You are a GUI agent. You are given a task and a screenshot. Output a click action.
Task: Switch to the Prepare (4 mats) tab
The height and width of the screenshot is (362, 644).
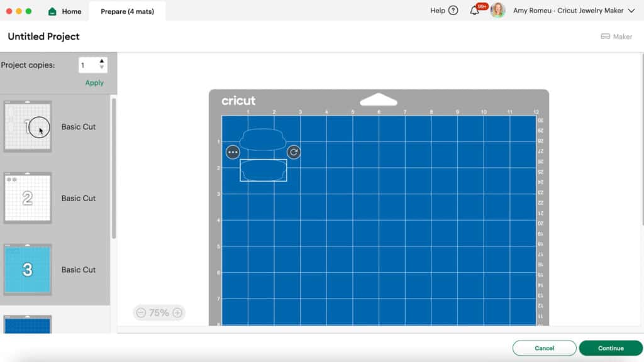[x=127, y=11]
